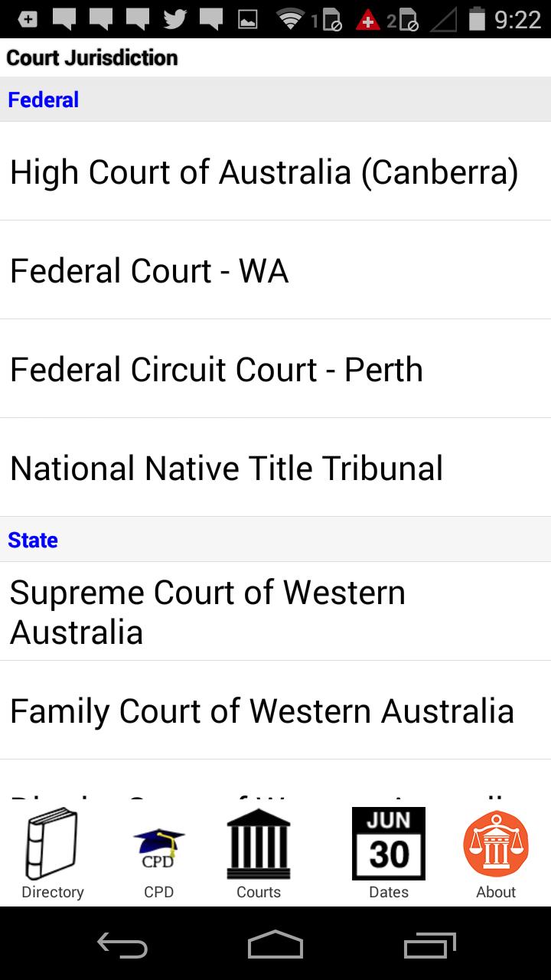
Task: Open the Dates calendar icon
Action: point(389,844)
